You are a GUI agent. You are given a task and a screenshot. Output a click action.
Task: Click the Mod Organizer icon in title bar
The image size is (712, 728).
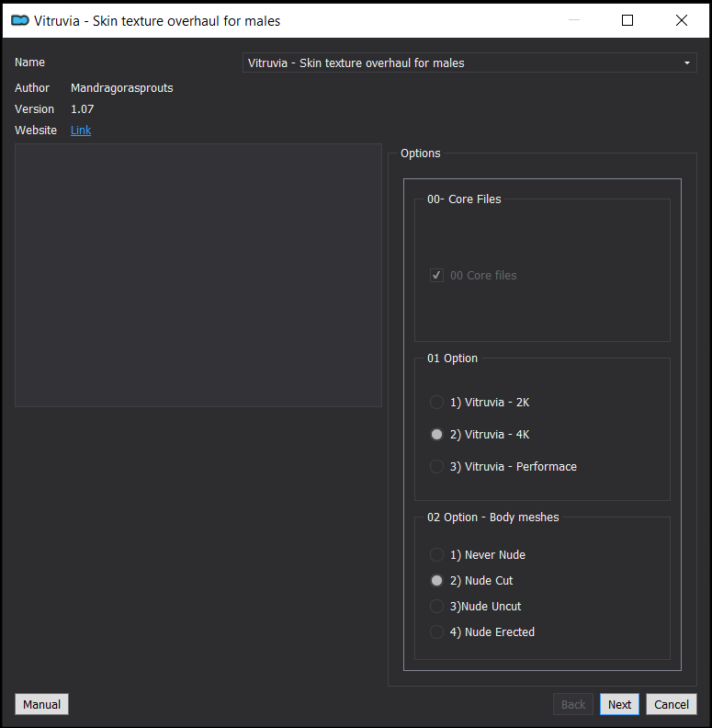tap(20, 20)
